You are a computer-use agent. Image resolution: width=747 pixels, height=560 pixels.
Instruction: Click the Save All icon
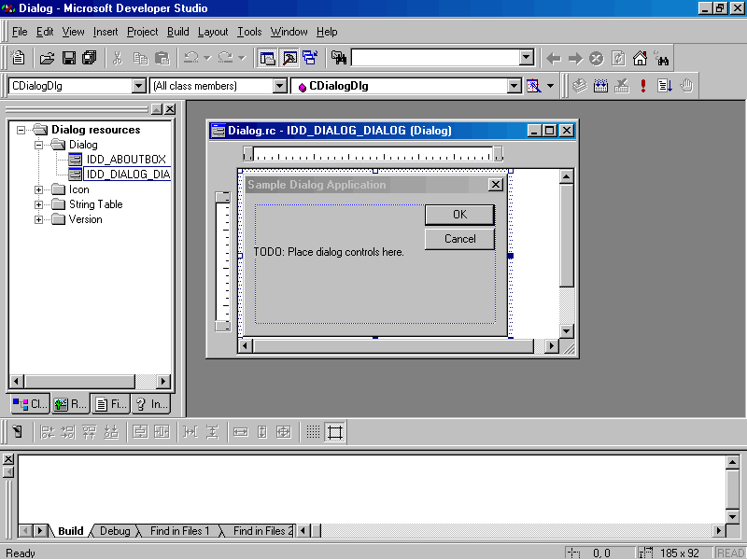point(89,58)
